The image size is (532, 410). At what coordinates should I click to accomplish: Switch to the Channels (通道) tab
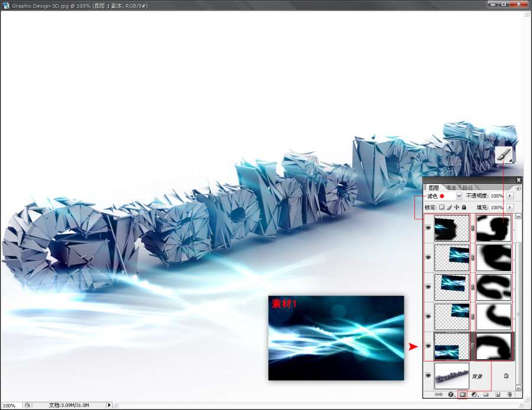point(450,188)
